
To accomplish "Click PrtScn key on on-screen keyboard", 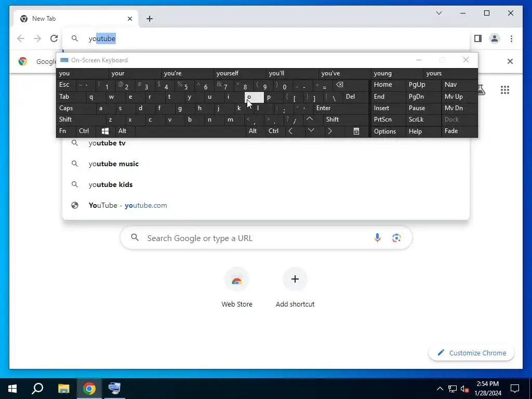I will (x=388, y=119).
